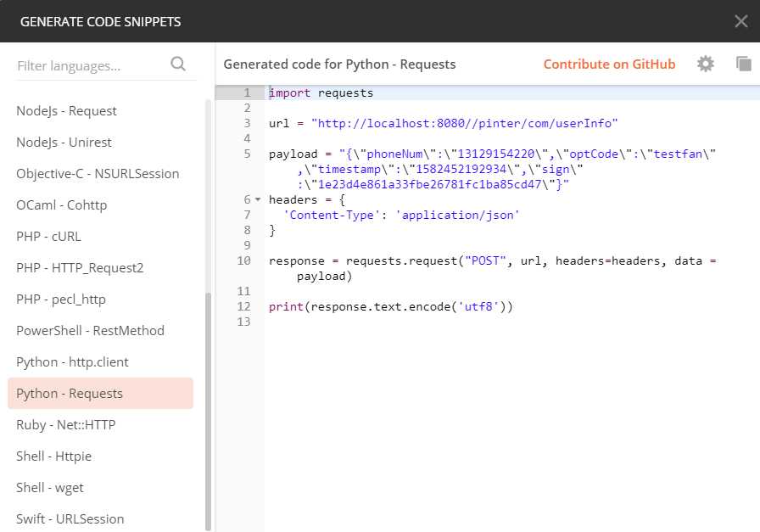Switch to Python - http.client snippet

coord(72,362)
